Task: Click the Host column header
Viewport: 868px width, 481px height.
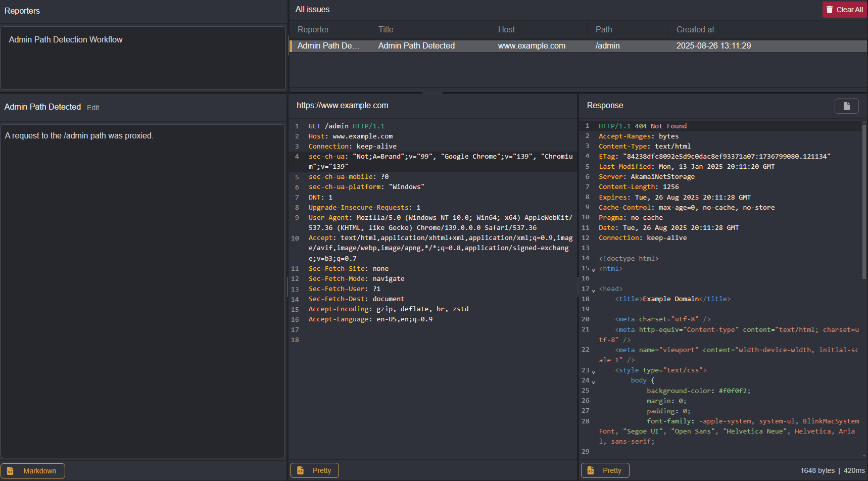Action: point(506,30)
